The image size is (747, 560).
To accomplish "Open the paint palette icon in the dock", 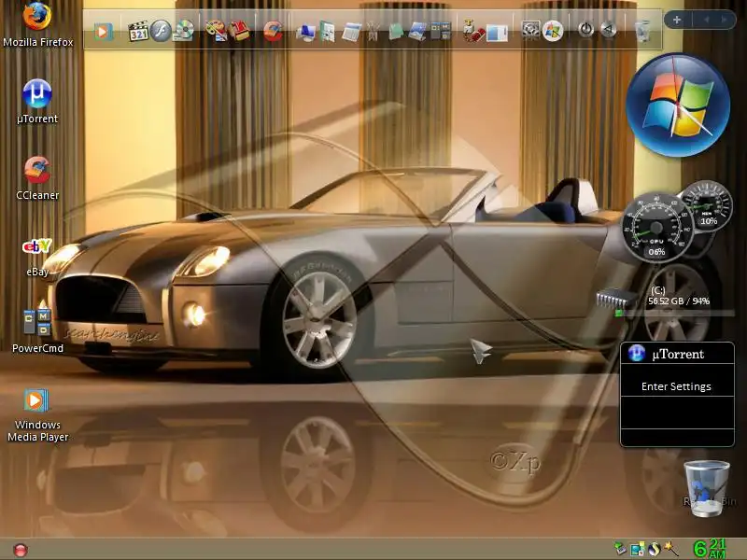I will (216, 31).
